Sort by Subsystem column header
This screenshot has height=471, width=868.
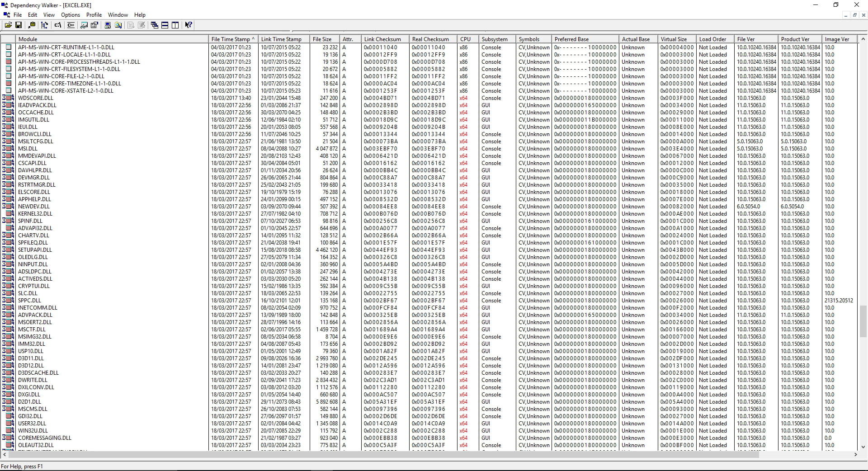pos(497,39)
